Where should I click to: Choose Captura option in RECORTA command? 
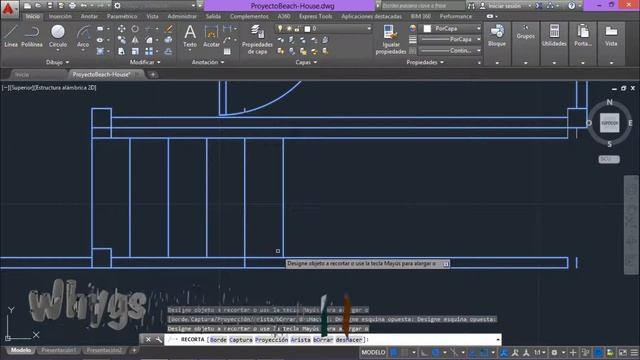point(240,340)
